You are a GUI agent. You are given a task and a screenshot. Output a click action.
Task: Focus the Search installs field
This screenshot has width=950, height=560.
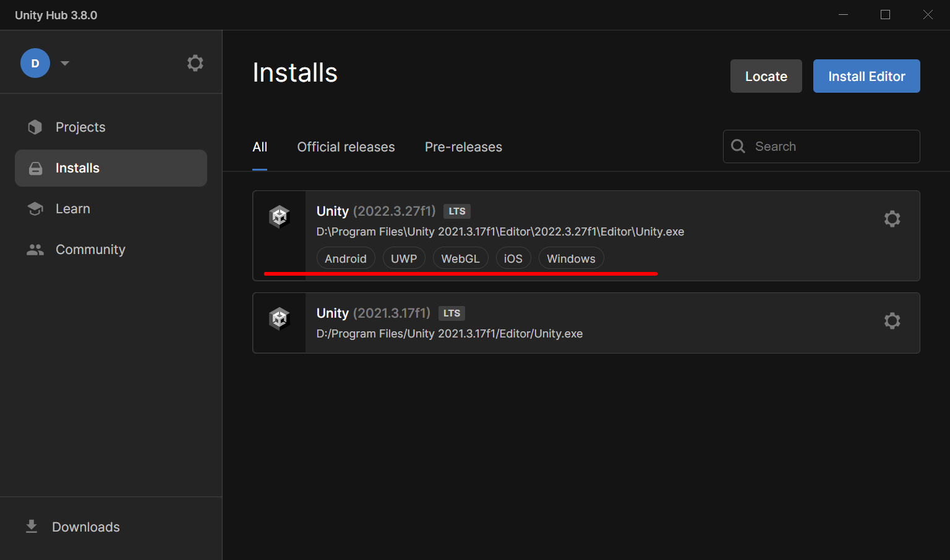(x=821, y=146)
